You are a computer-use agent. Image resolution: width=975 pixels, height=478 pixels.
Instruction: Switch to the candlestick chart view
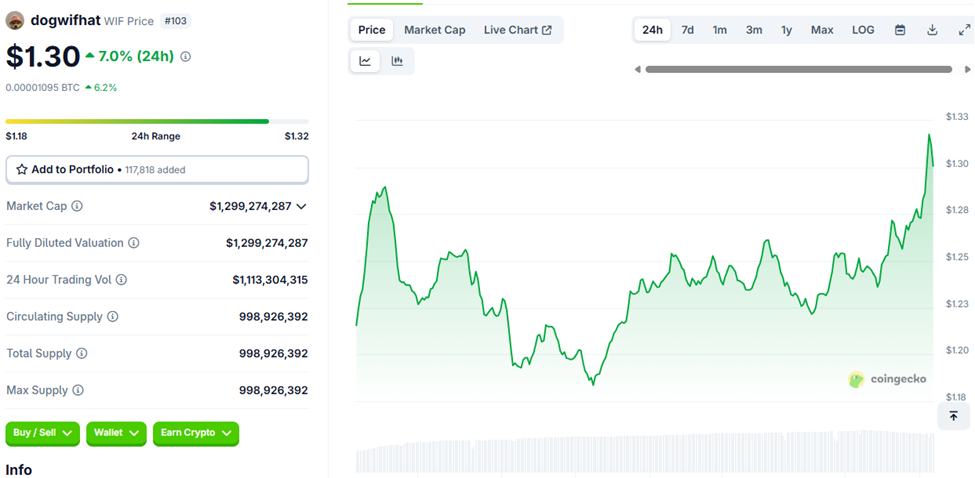click(x=397, y=61)
